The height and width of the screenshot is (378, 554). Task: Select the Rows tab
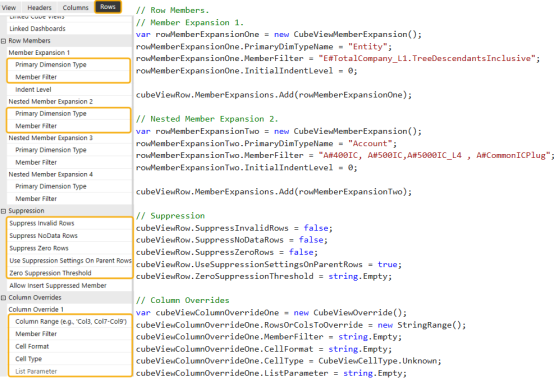click(108, 7)
